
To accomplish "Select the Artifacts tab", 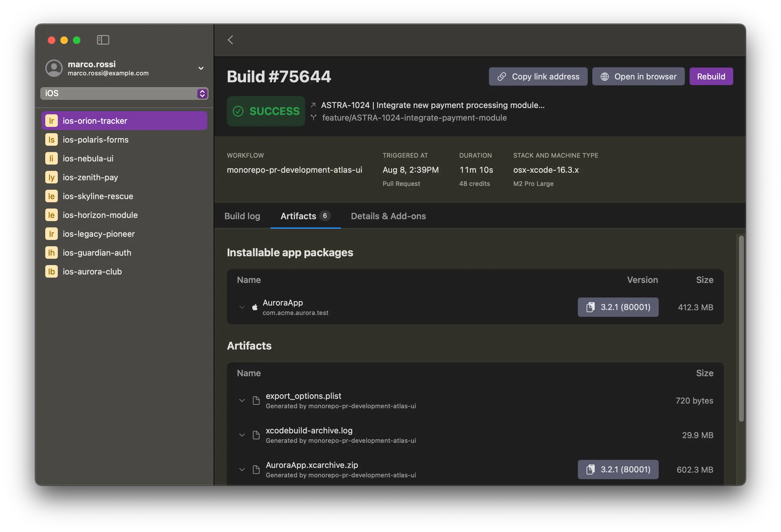I will tap(305, 216).
